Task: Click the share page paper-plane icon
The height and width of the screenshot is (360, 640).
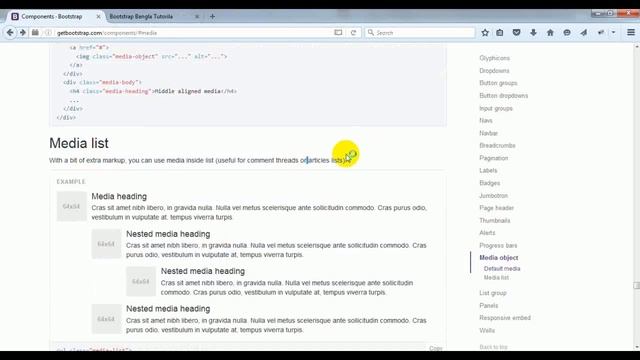Action: click(x=584, y=33)
